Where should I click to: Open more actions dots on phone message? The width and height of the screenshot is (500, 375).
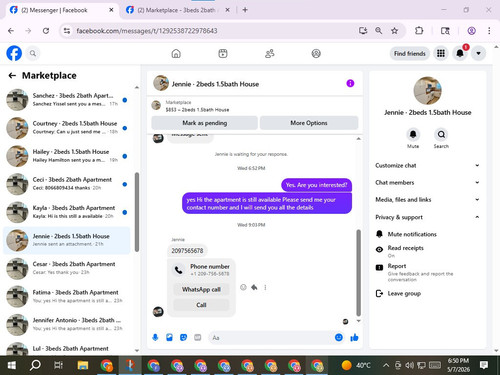coord(265,287)
